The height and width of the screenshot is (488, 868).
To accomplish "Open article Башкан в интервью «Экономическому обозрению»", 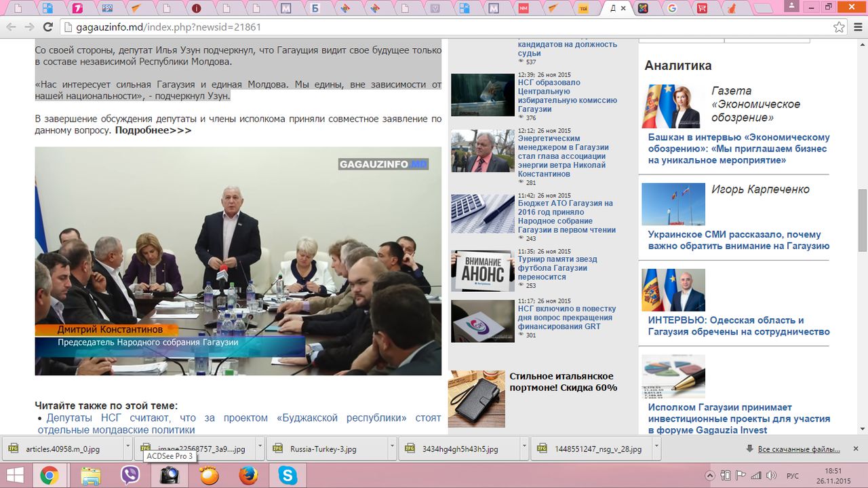I will click(x=738, y=149).
